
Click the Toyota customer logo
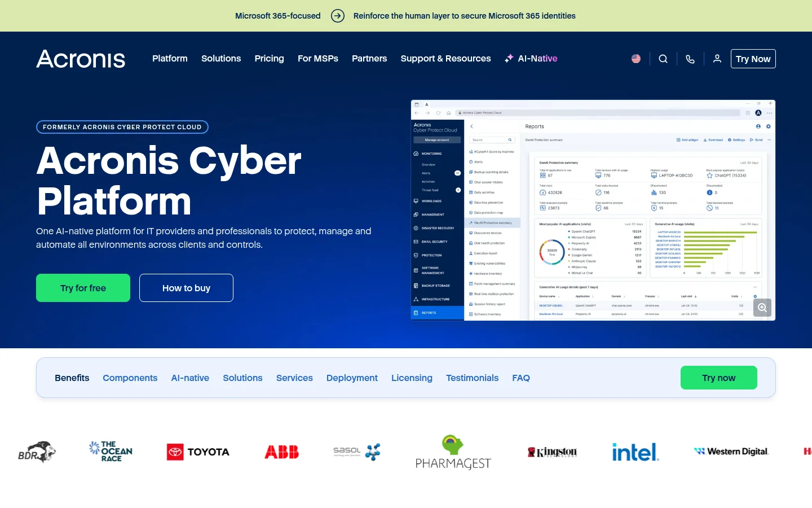[198, 452]
